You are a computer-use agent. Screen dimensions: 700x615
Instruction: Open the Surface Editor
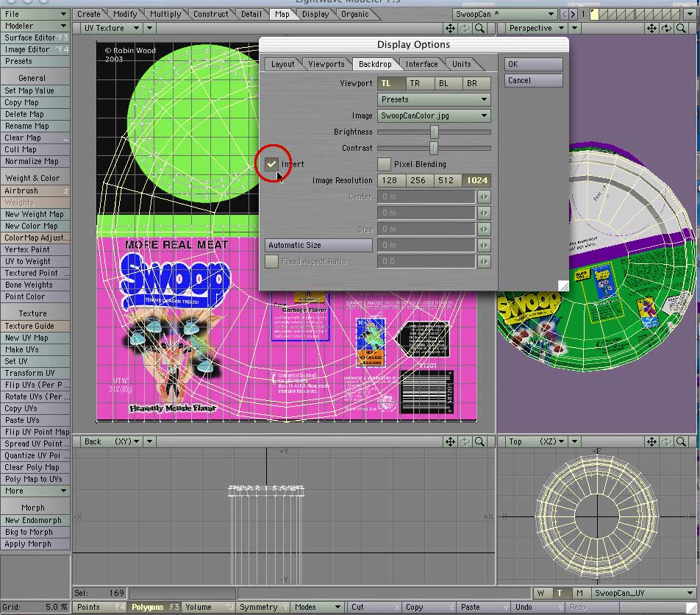pos(35,38)
